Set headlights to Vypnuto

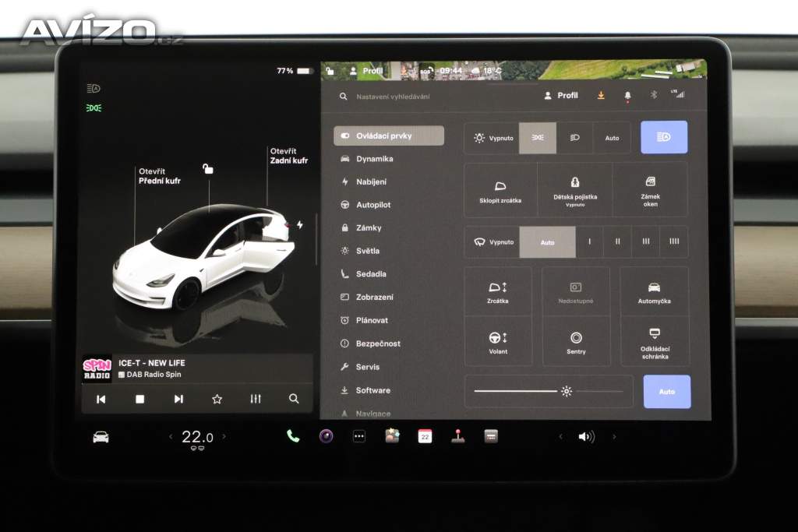(493, 138)
